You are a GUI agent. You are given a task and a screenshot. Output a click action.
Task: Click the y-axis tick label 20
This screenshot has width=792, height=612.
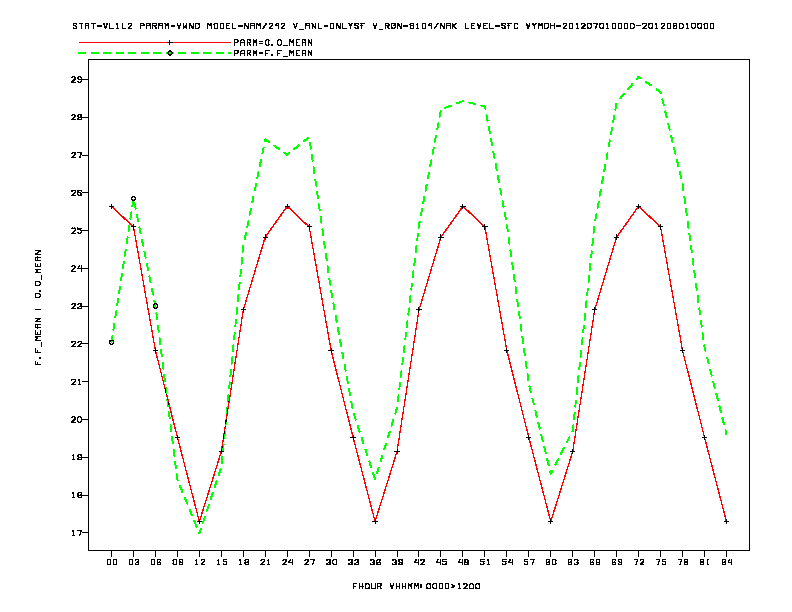pyautogui.click(x=76, y=420)
